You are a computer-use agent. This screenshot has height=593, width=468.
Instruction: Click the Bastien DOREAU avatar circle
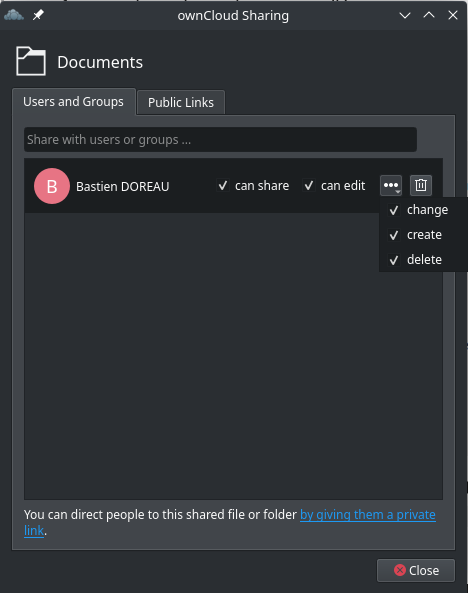52,186
